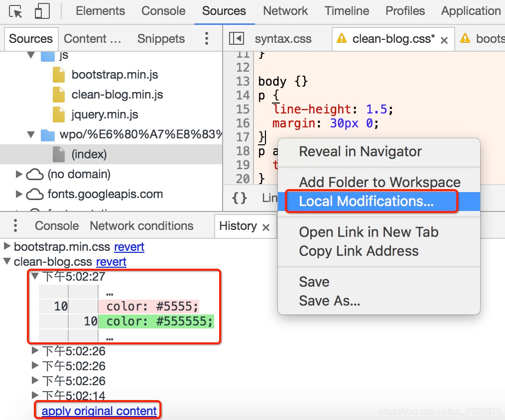
Task: Select the (index) file in navigator
Action: click(x=111, y=154)
